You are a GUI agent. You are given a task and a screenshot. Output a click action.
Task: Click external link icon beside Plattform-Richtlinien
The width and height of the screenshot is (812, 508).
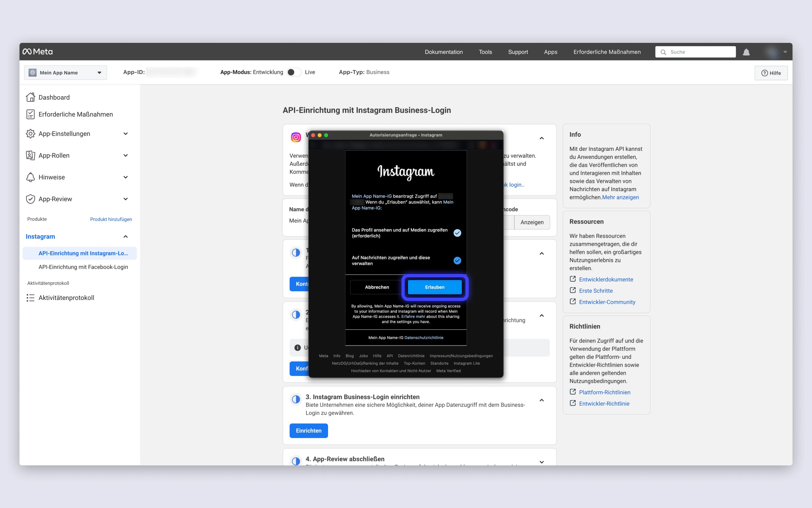pos(573,392)
